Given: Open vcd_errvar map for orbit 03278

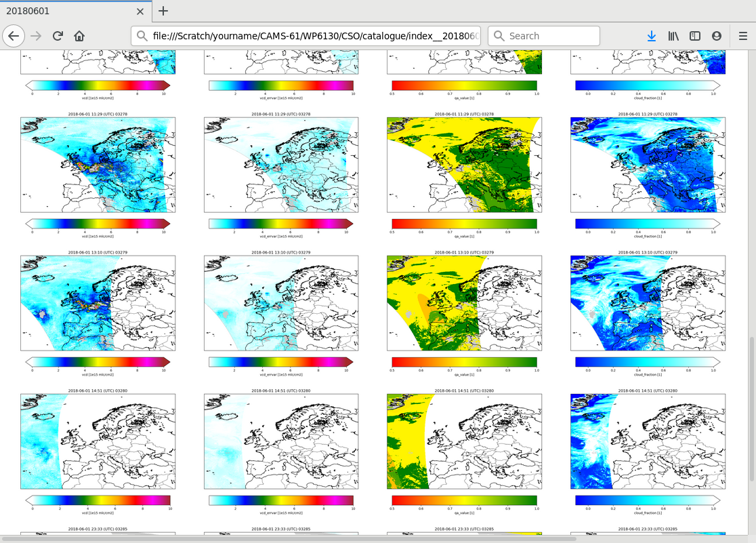Looking at the screenshot, I should click(x=281, y=165).
